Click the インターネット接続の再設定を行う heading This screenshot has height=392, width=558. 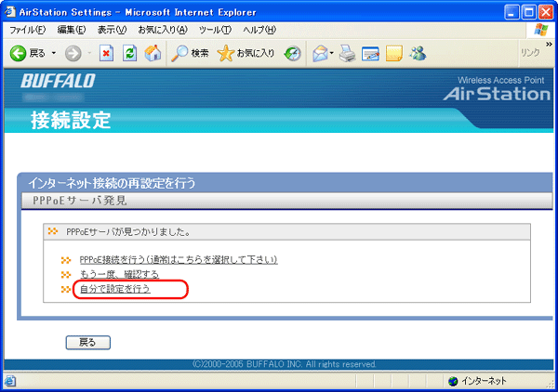pyautogui.click(x=112, y=183)
